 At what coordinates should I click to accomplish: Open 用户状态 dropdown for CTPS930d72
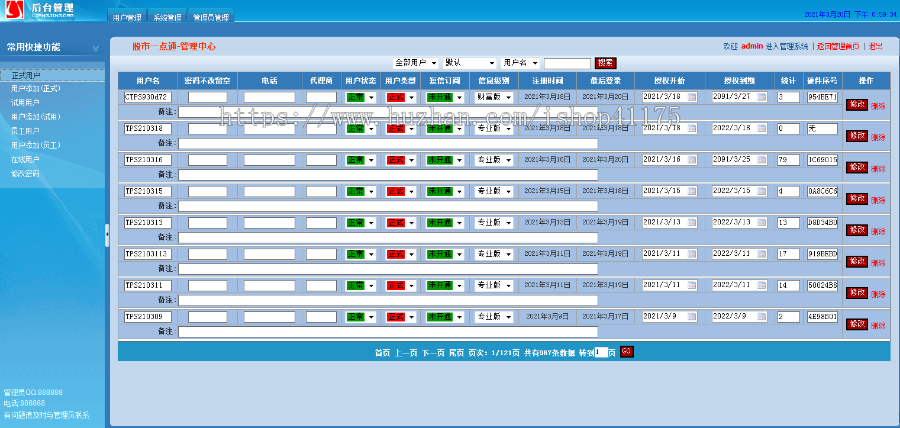[361, 98]
